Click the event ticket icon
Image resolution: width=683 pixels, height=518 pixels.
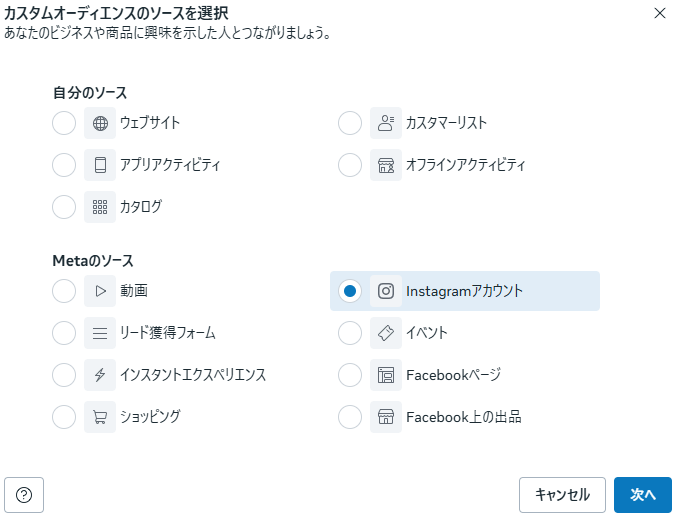[x=386, y=333]
